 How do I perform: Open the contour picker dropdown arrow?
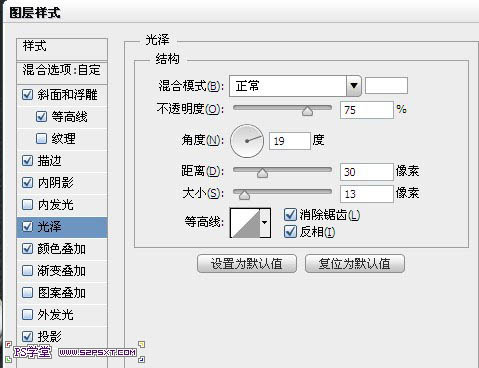click(x=265, y=223)
